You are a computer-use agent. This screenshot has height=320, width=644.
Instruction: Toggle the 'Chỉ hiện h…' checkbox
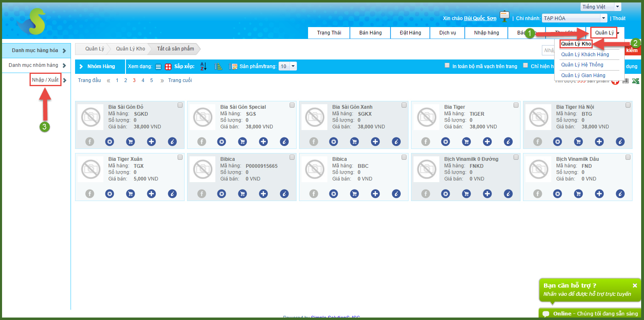click(525, 65)
